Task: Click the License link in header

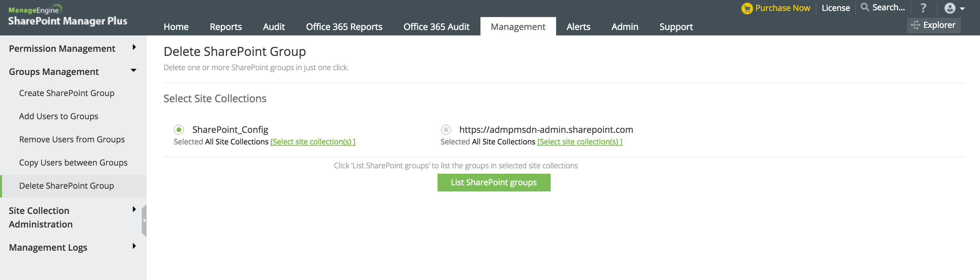Action: coord(836,9)
